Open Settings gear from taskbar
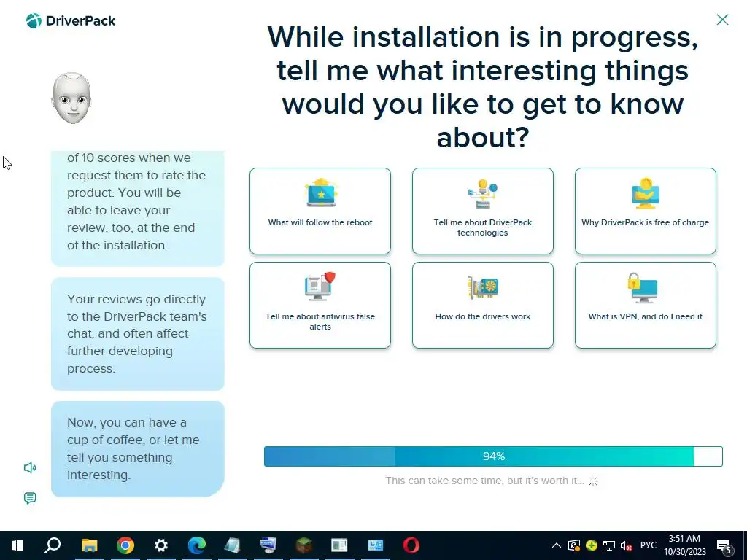The width and height of the screenshot is (747, 560). tap(161, 545)
